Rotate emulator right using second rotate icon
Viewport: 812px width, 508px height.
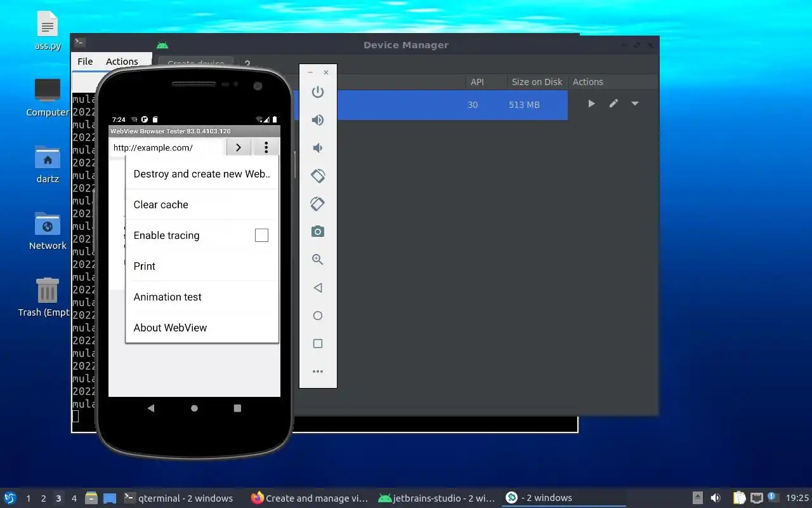318,204
